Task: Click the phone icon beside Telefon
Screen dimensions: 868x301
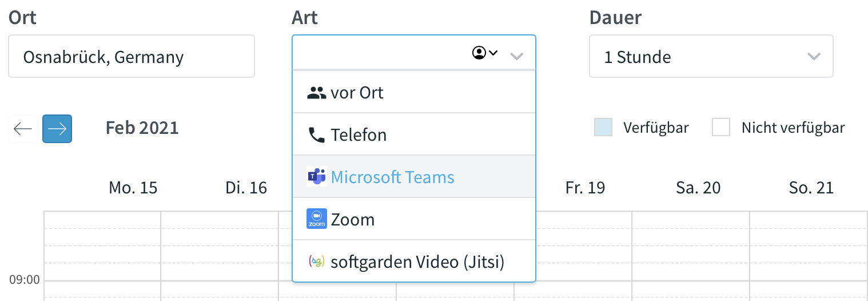Action: pos(316,135)
